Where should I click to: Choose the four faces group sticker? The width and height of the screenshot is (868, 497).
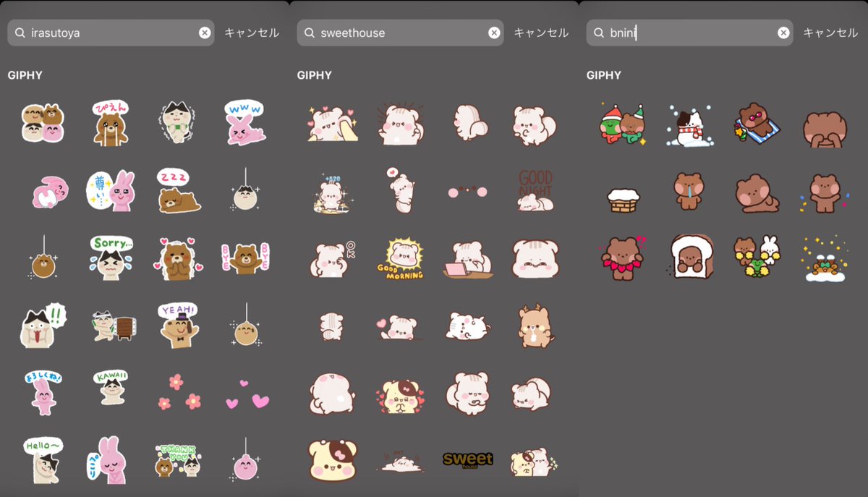pyautogui.click(x=43, y=123)
